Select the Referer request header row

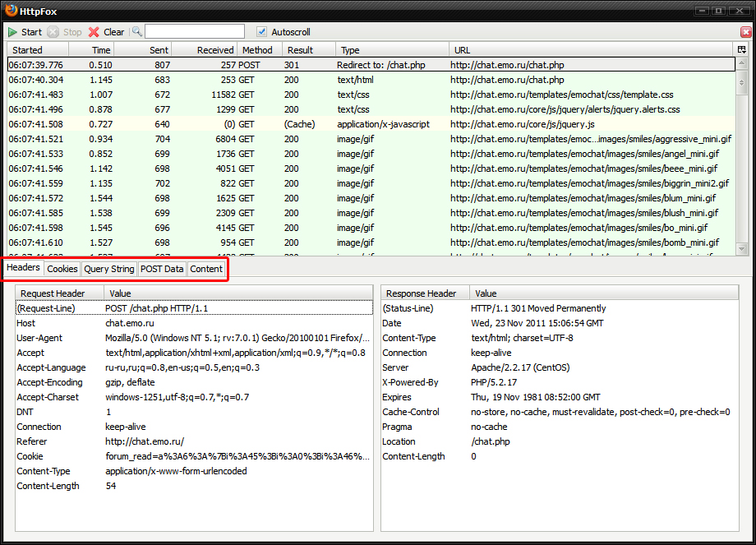[194, 441]
